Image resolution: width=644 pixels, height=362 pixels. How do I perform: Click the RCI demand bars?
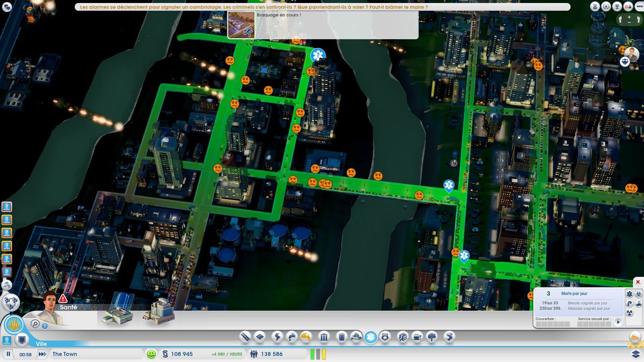318,354
